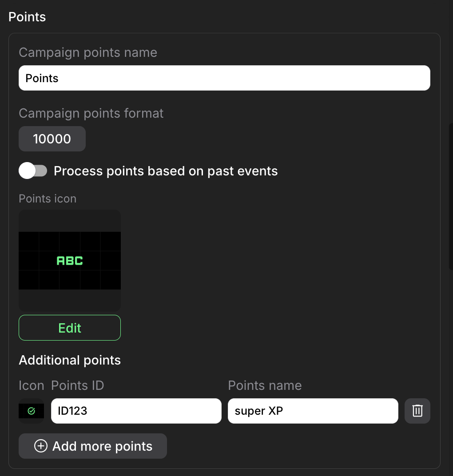Click the green checkmark icon beside ID123
The image size is (453, 476).
[x=31, y=411]
